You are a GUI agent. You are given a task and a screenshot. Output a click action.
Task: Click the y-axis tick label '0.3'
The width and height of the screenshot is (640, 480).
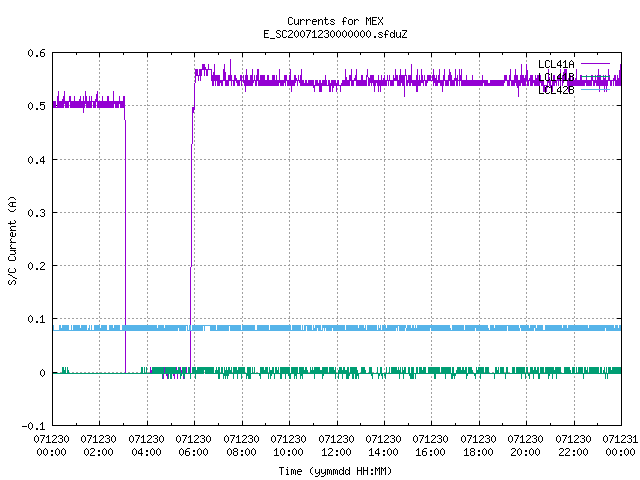pos(36,213)
